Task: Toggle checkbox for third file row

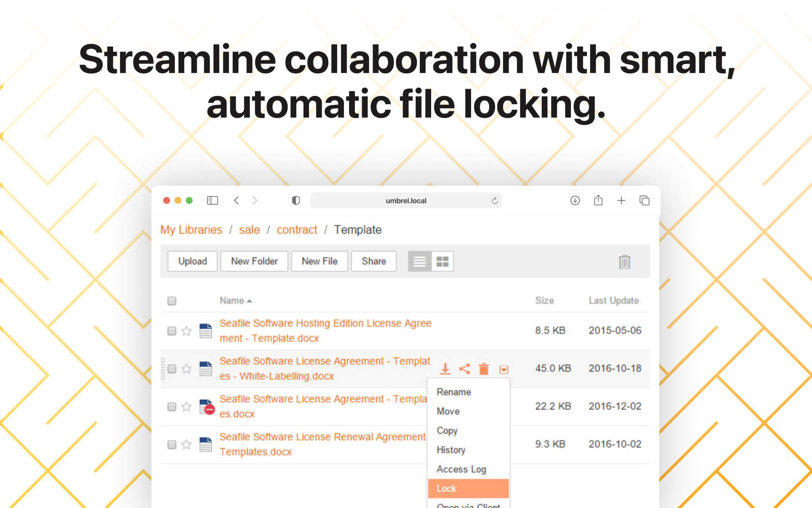Action: (x=171, y=406)
